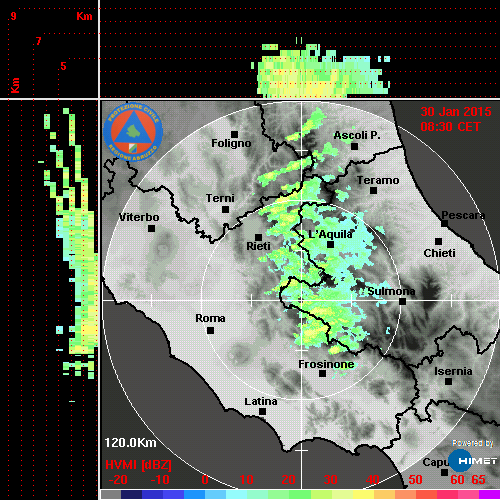Image resolution: width=500 pixels, height=500 pixels.
Task: Select the Capua city marker square
Action: (444, 472)
